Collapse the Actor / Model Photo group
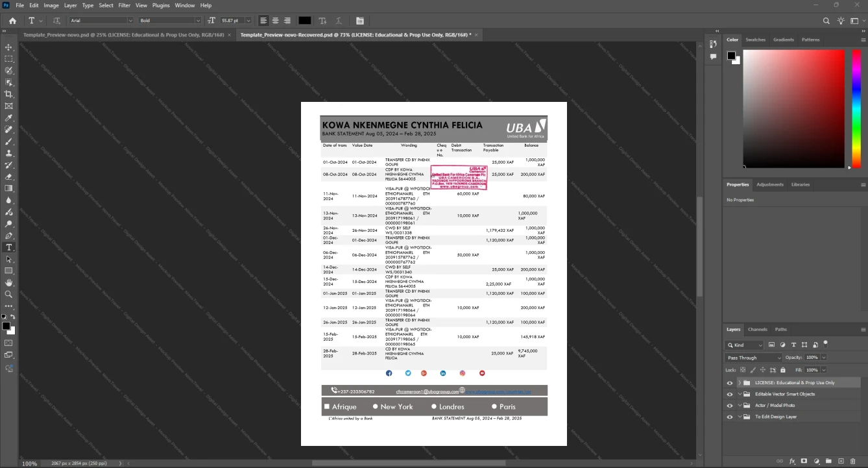 point(740,405)
